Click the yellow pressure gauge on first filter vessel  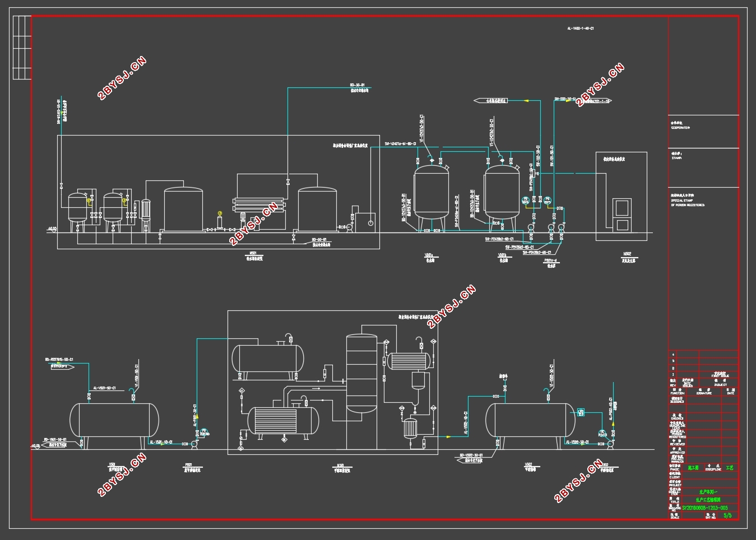click(x=89, y=200)
